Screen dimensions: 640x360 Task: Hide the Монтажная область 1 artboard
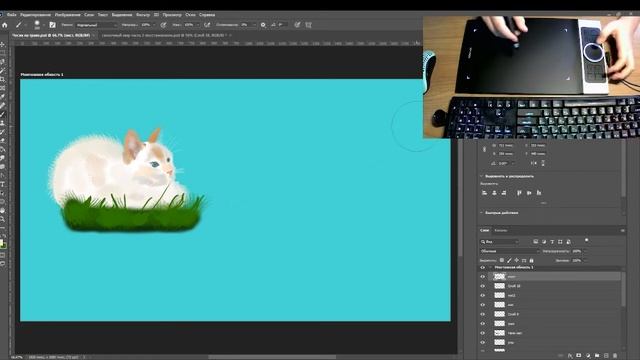click(482, 268)
